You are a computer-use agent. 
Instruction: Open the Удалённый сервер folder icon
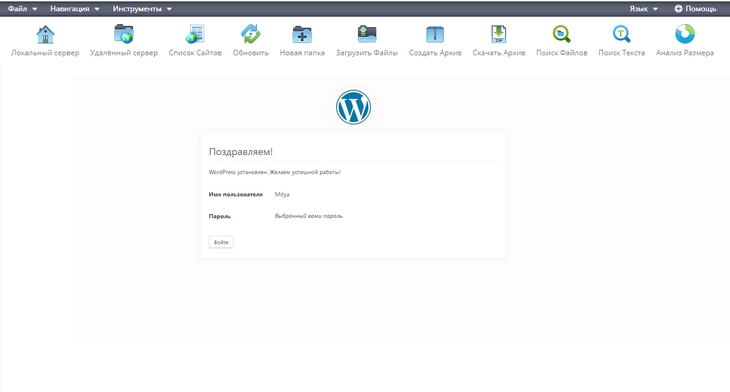(124, 34)
